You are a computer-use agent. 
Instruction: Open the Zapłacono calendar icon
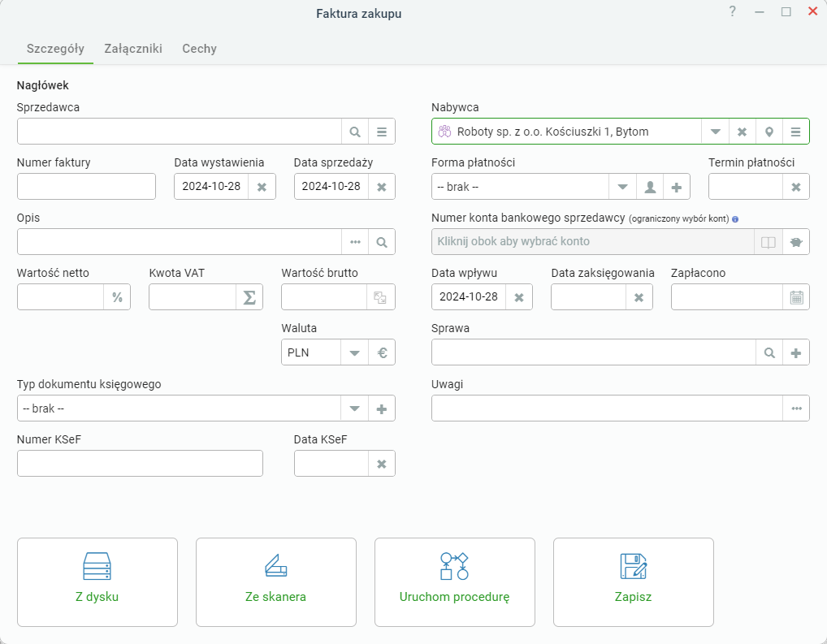point(796,297)
